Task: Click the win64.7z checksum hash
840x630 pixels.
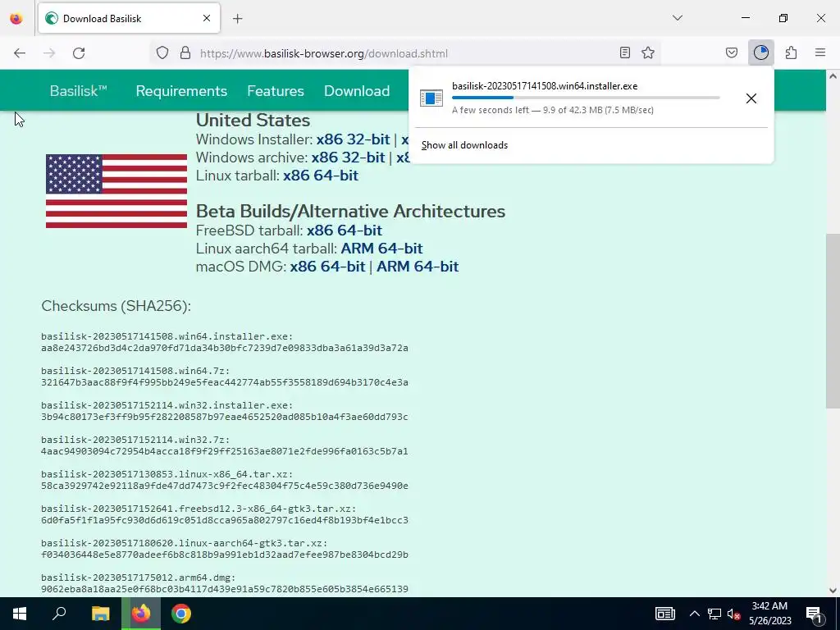Action: (x=225, y=382)
